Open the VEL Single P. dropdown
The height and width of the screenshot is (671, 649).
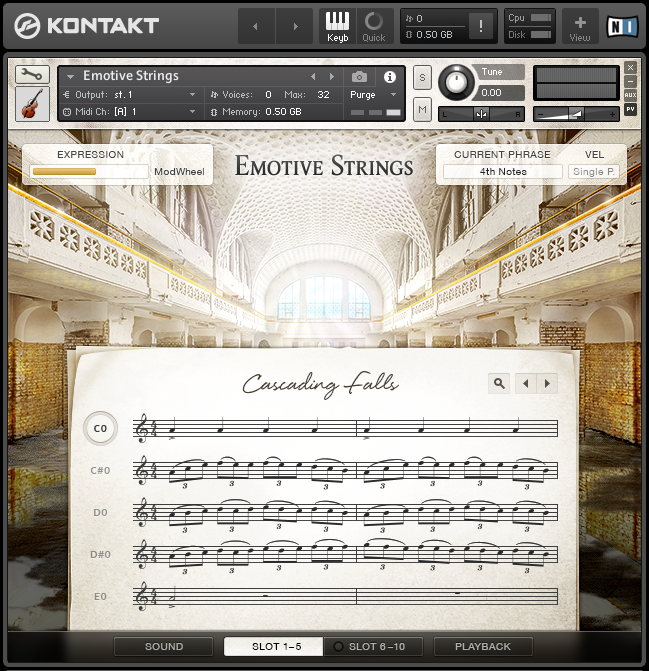593,172
